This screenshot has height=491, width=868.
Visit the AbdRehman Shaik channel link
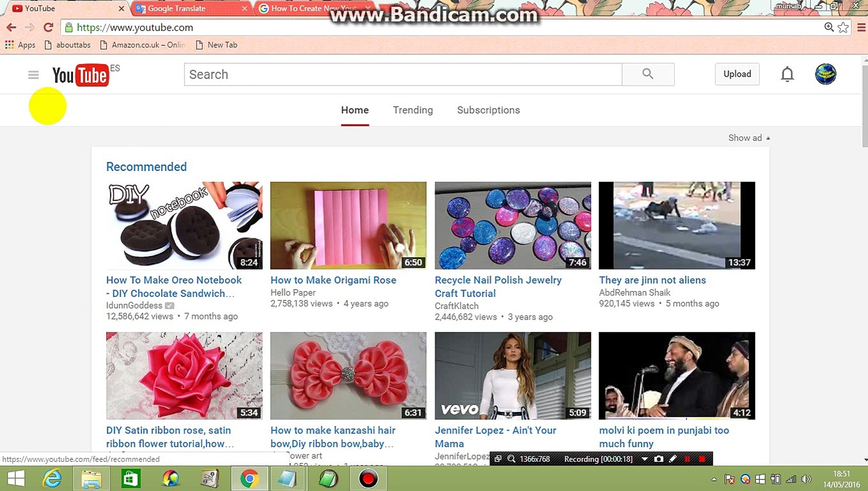(x=635, y=293)
